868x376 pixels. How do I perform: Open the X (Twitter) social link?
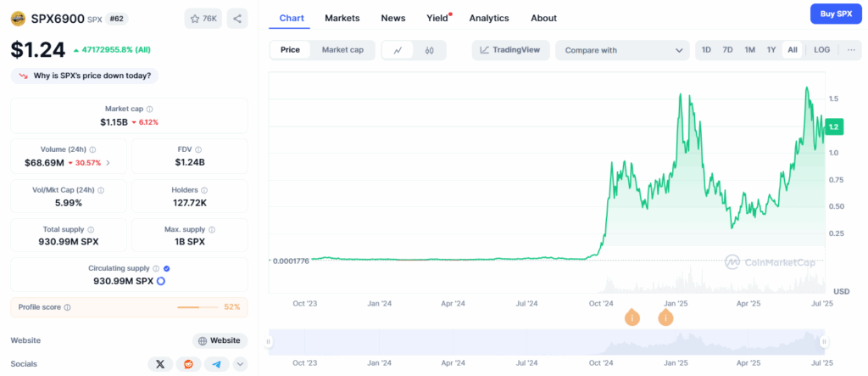pyautogui.click(x=160, y=364)
